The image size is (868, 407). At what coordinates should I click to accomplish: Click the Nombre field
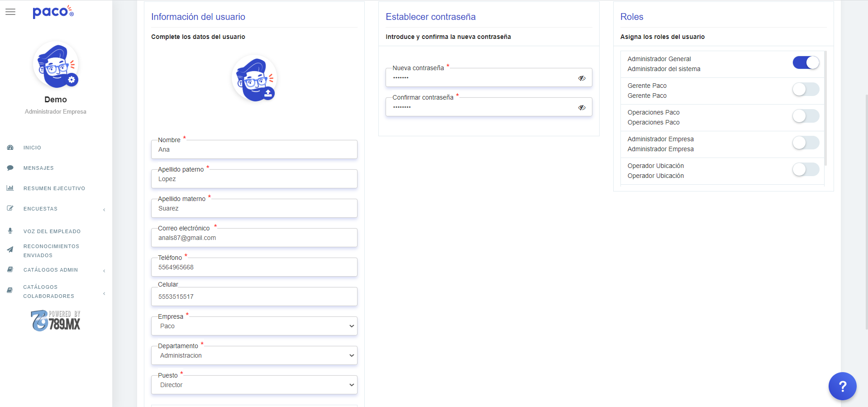[254, 149]
